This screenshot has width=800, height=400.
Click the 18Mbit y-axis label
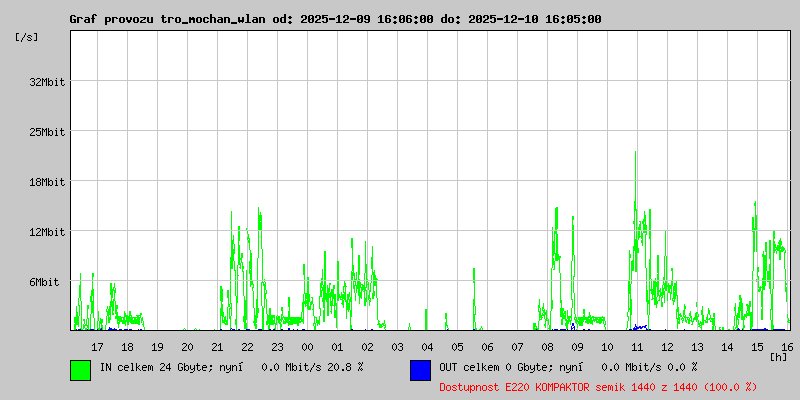click(x=47, y=182)
